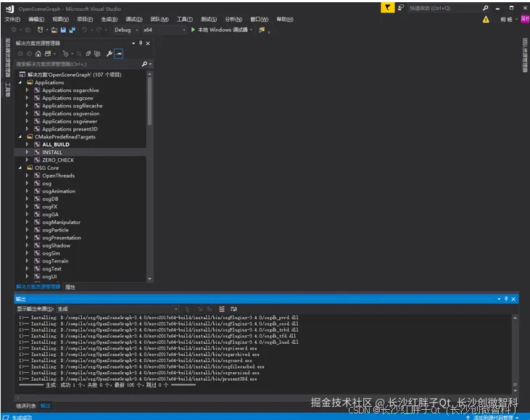Click the Solution Explorer search magnifier icon

[144, 64]
